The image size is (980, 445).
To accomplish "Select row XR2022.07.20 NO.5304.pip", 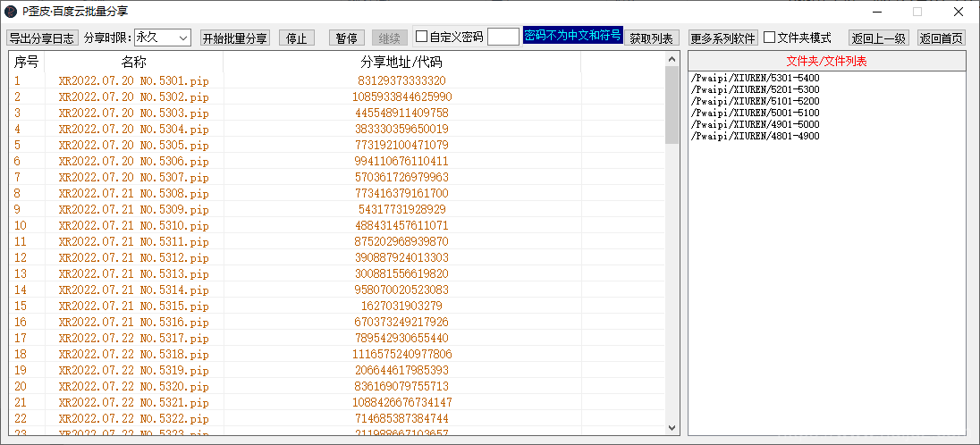I will point(337,130).
